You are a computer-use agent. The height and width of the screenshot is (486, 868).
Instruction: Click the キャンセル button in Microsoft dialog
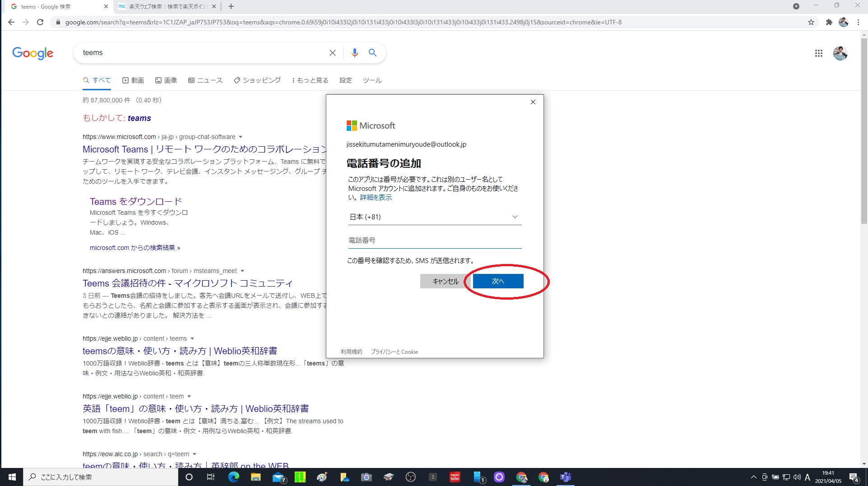tap(446, 281)
